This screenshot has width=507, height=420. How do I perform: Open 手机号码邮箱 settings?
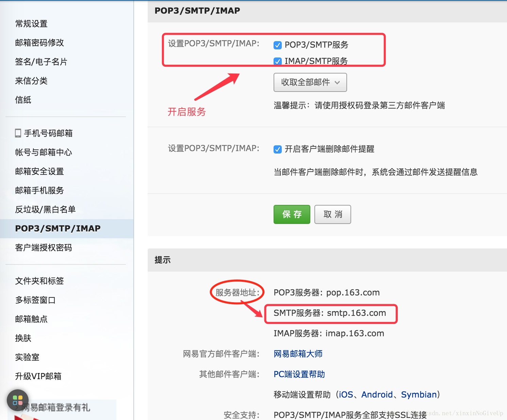[x=48, y=133]
